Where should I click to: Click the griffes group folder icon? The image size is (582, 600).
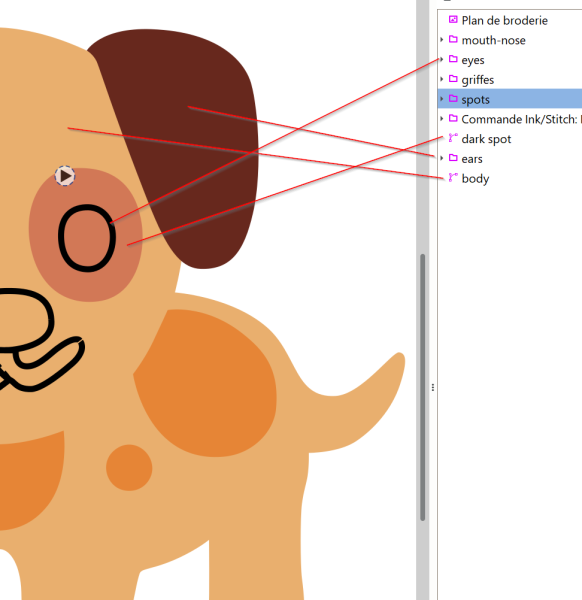[x=453, y=79]
